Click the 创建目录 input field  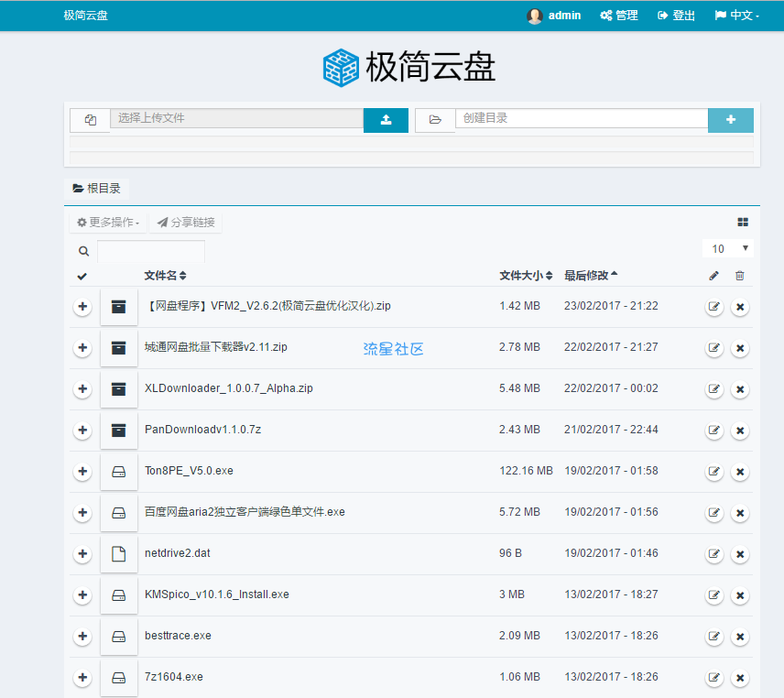[582, 118]
